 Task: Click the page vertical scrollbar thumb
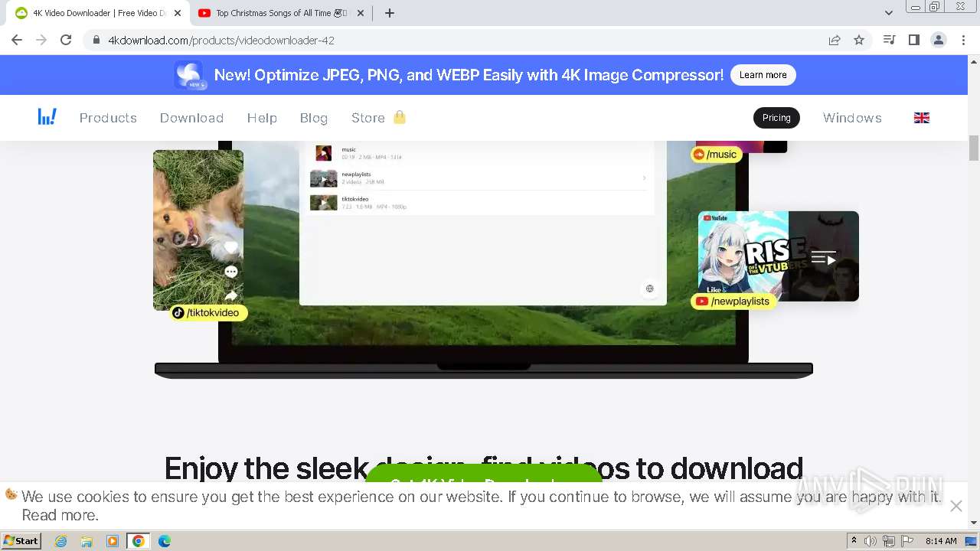point(974,148)
